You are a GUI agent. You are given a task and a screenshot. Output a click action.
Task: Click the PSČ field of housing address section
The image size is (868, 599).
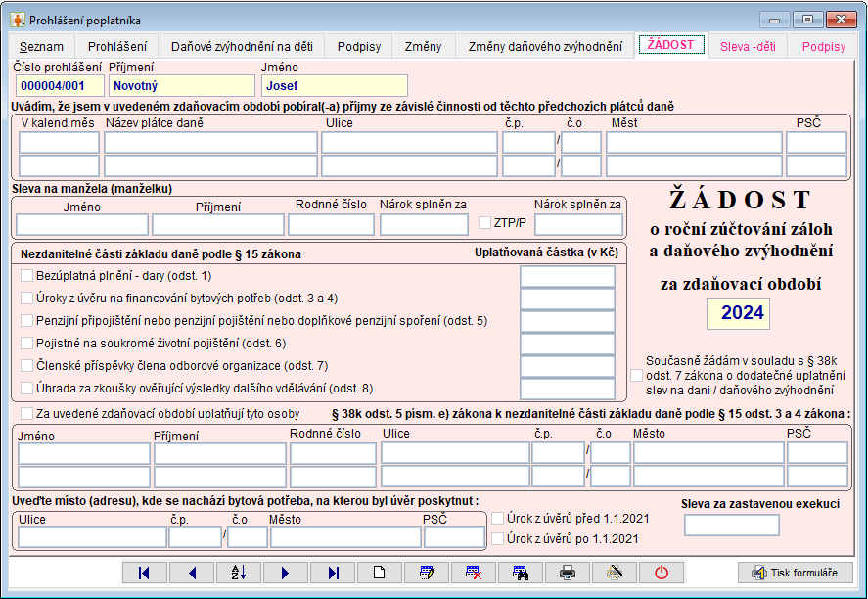pyautogui.click(x=454, y=537)
